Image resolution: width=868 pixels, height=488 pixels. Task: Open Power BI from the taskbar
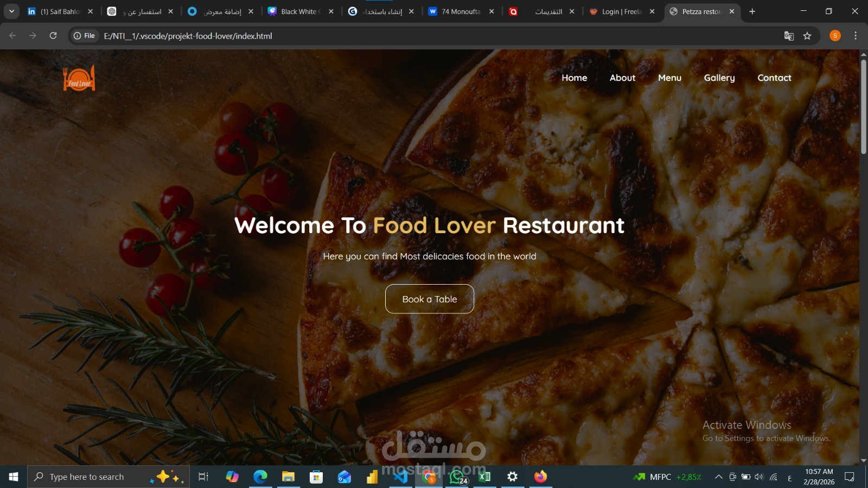(x=372, y=477)
